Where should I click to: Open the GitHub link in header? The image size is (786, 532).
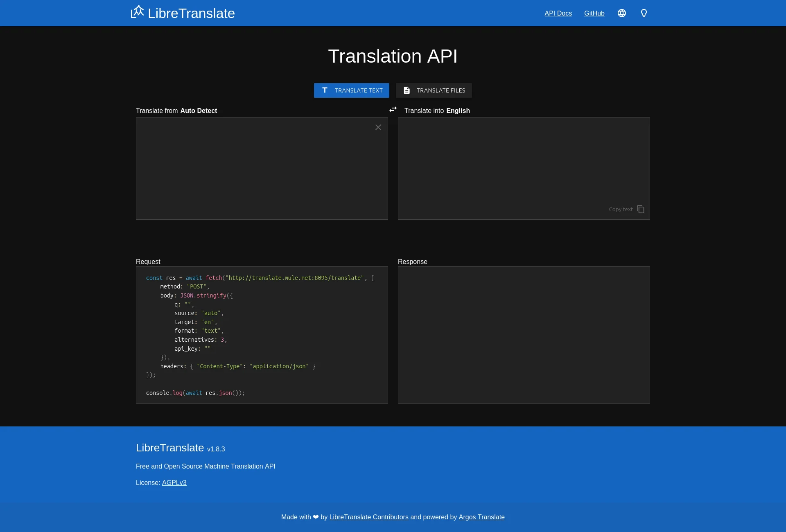click(594, 13)
